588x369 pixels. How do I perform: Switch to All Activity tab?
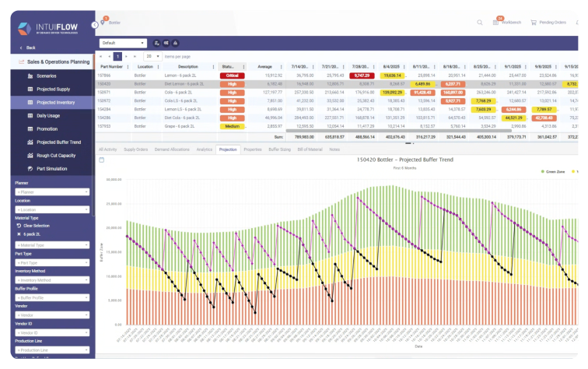click(x=107, y=149)
